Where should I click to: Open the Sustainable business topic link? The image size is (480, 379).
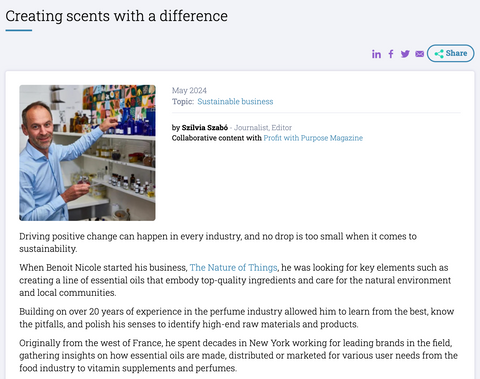coord(235,102)
